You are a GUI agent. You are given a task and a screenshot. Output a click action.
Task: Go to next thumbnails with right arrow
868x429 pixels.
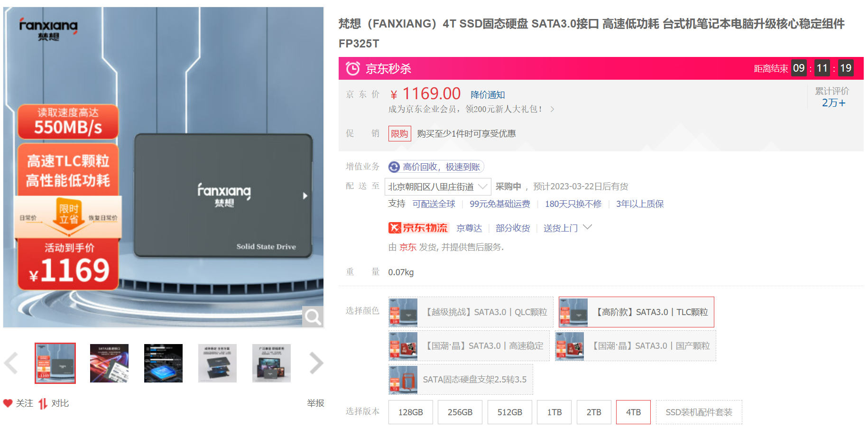point(316,364)
